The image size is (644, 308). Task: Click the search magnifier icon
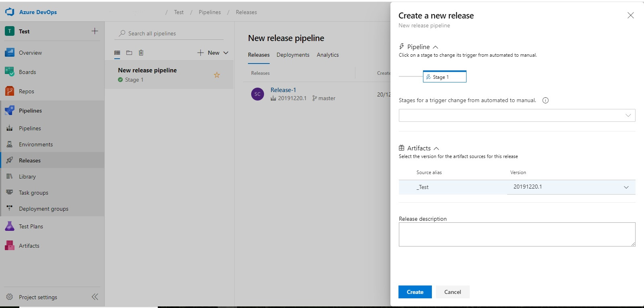click(122, 33)
